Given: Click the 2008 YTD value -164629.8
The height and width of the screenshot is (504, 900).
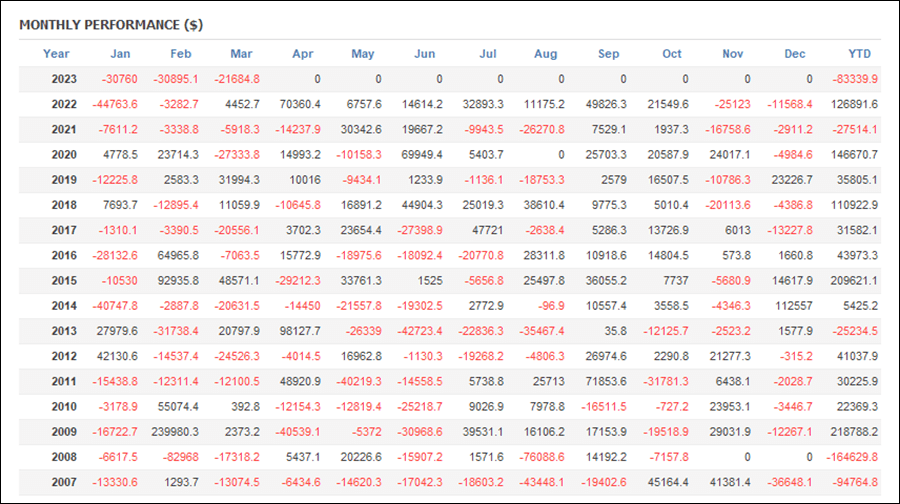Looking at the screenshot, I should point(852,457).
